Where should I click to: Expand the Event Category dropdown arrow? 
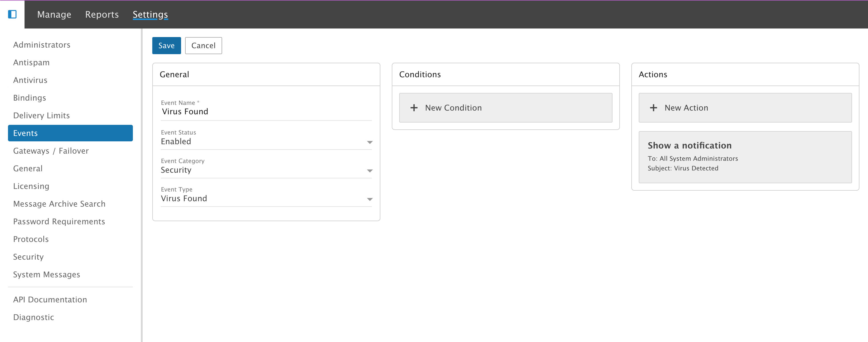click(x=369, y=171)
